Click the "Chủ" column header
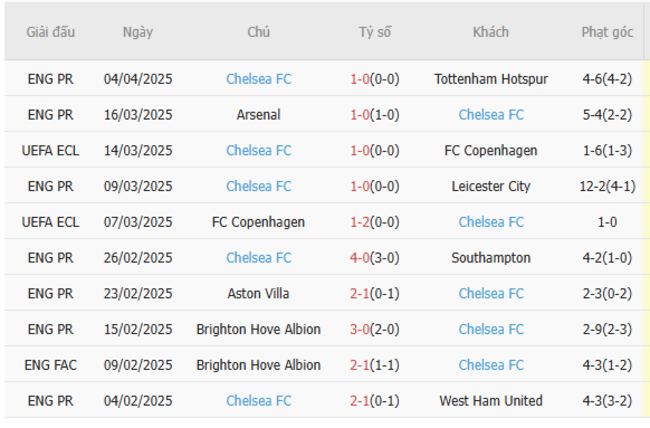650x428 pixels. [x=259, y=32]
